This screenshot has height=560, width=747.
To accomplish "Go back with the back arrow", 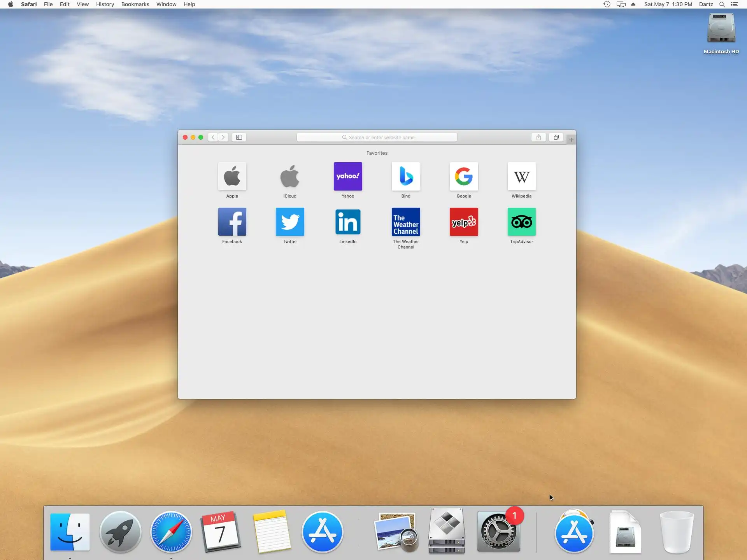I will [213, 137].
